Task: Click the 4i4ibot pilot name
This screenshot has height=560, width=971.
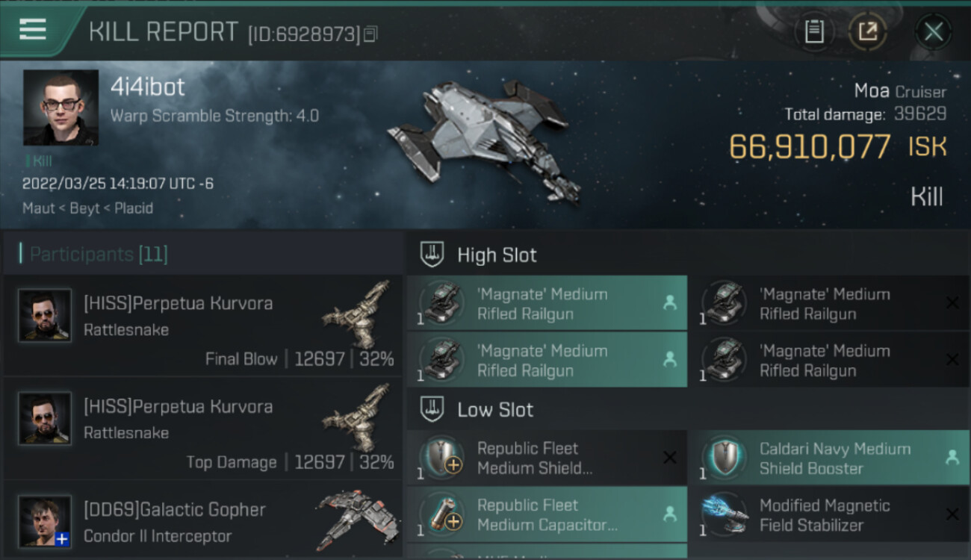Action: click(x=148, y=87)
